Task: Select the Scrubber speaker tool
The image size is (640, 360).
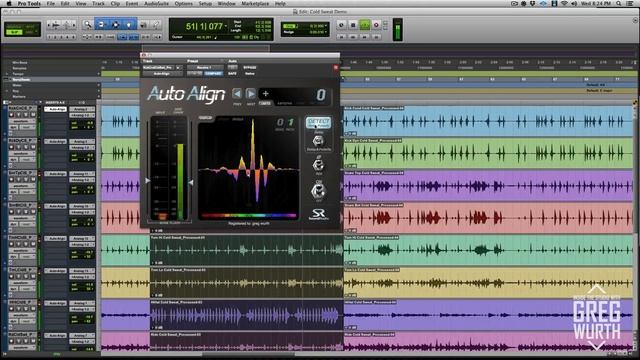Action: (x=143, y=25)
